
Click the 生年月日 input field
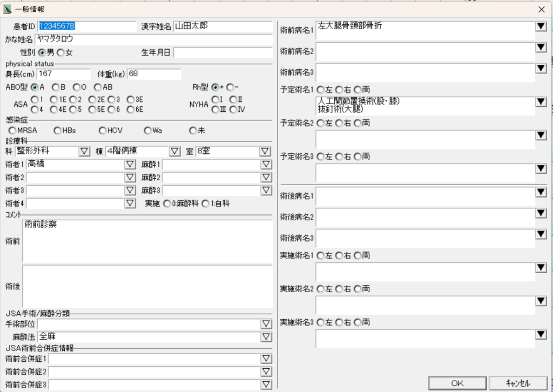[222, 52]
